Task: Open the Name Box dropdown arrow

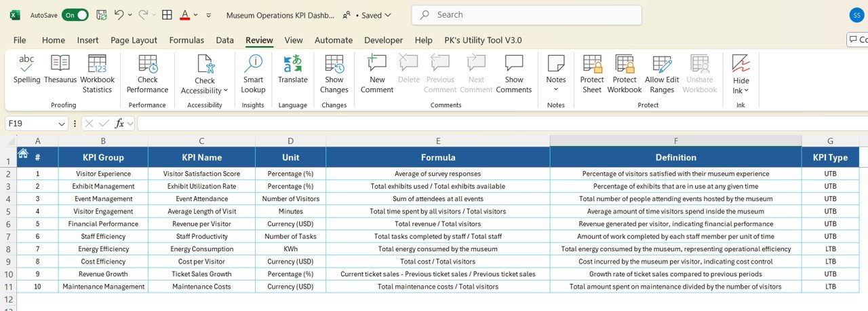Action: click(62, 124)
